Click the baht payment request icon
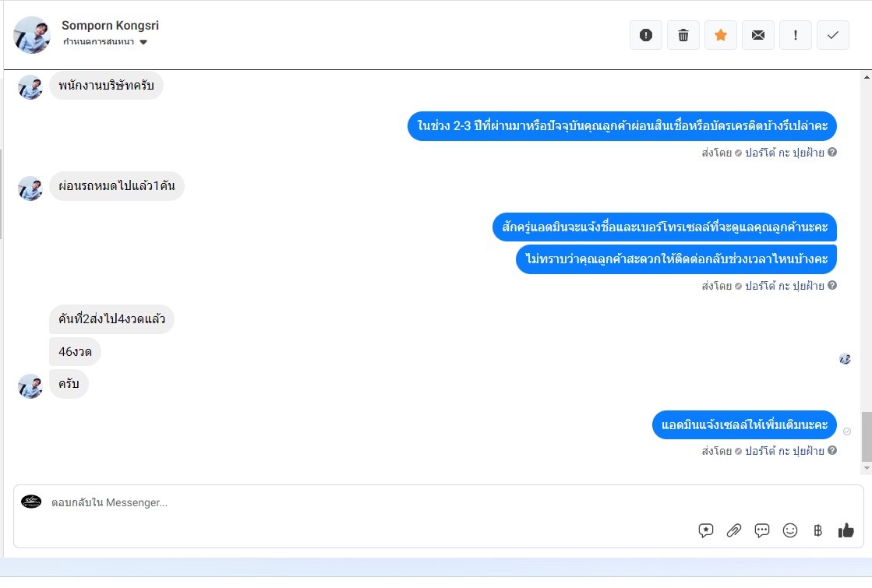Screen dimensions: 872x588 (x=817, y=530)
